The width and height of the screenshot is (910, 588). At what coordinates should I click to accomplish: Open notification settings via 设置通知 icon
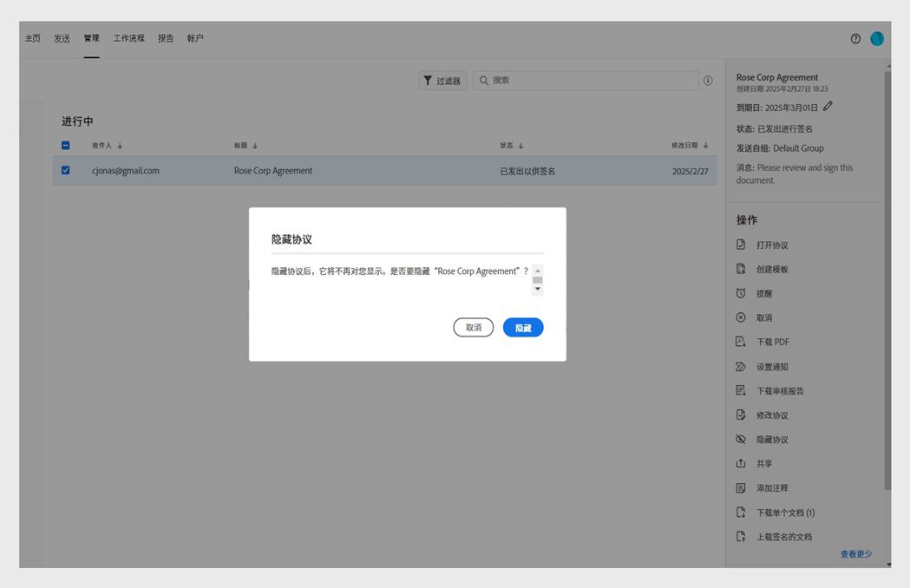[x=741, y=366]
